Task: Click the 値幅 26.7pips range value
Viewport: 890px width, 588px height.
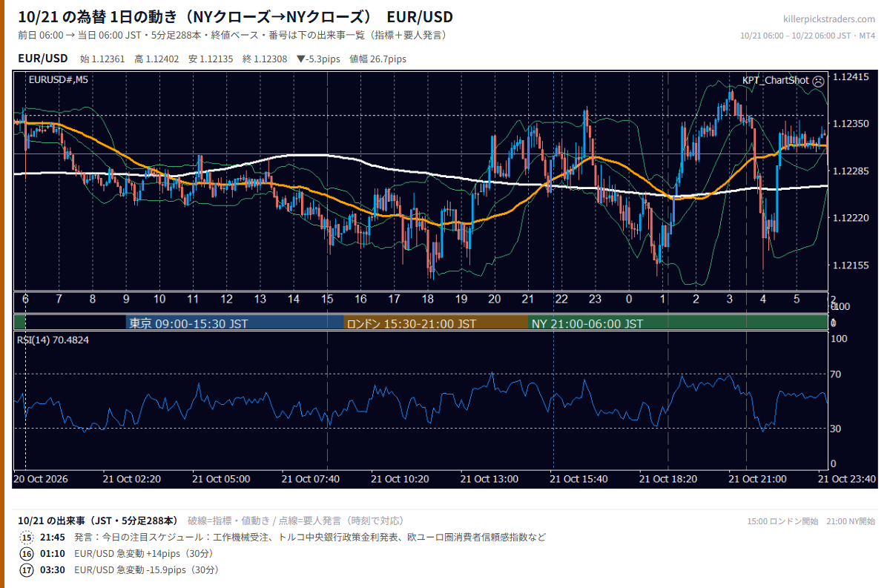Action: [378, 59]
